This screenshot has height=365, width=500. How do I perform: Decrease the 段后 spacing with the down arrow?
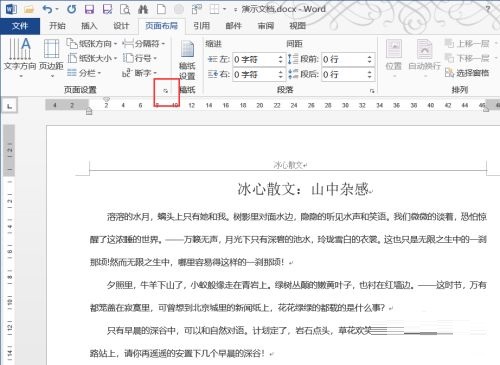(x=369, y=78)
